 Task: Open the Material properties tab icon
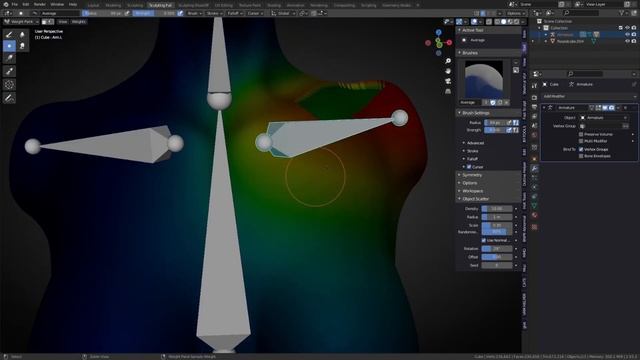pos(534,215)
